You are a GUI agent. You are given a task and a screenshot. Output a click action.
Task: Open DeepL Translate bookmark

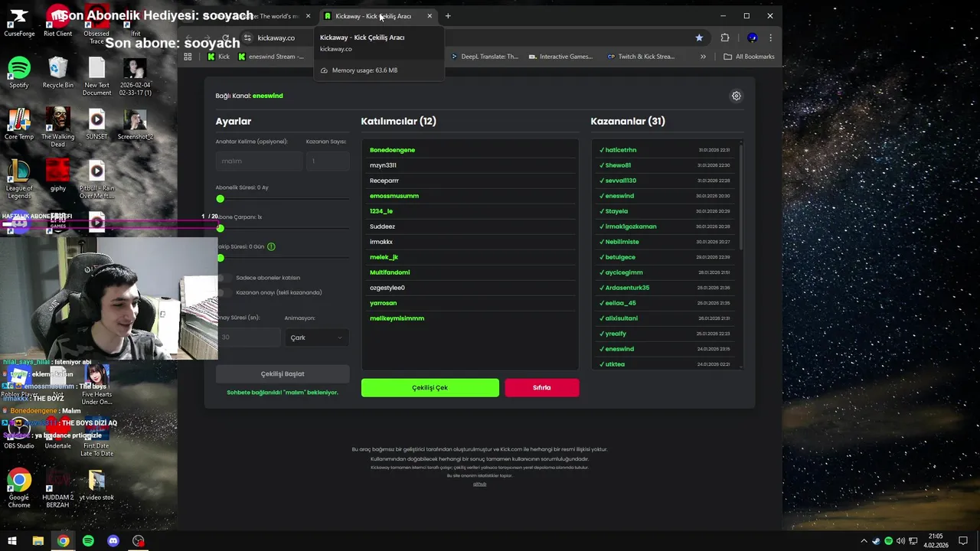(485, 57)
